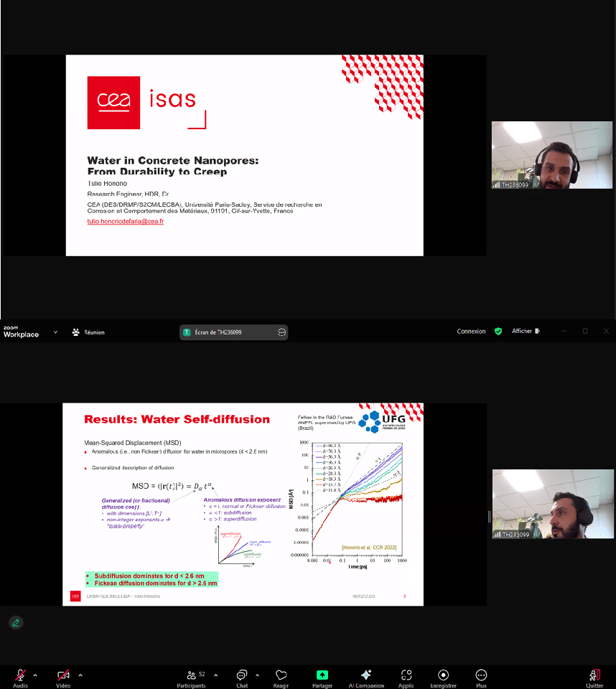Turn on the camera with the Vidéo button
The width and height of the screenshot is (616, 689).
63,678
